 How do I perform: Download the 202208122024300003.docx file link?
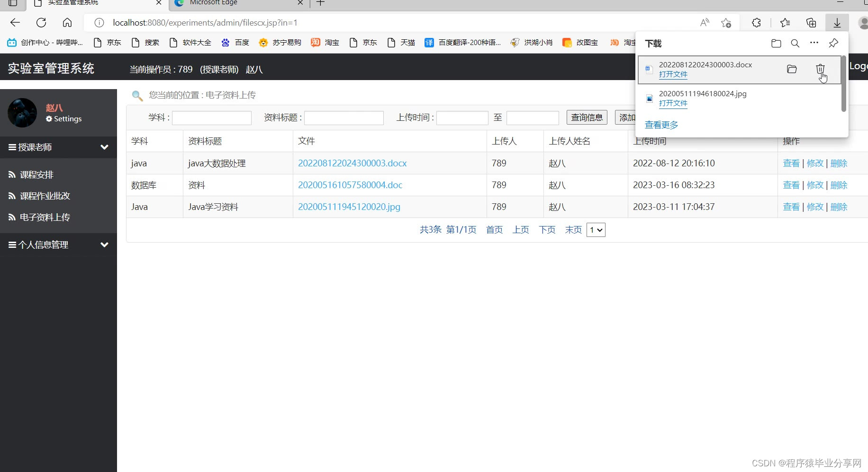pos(353,163)
